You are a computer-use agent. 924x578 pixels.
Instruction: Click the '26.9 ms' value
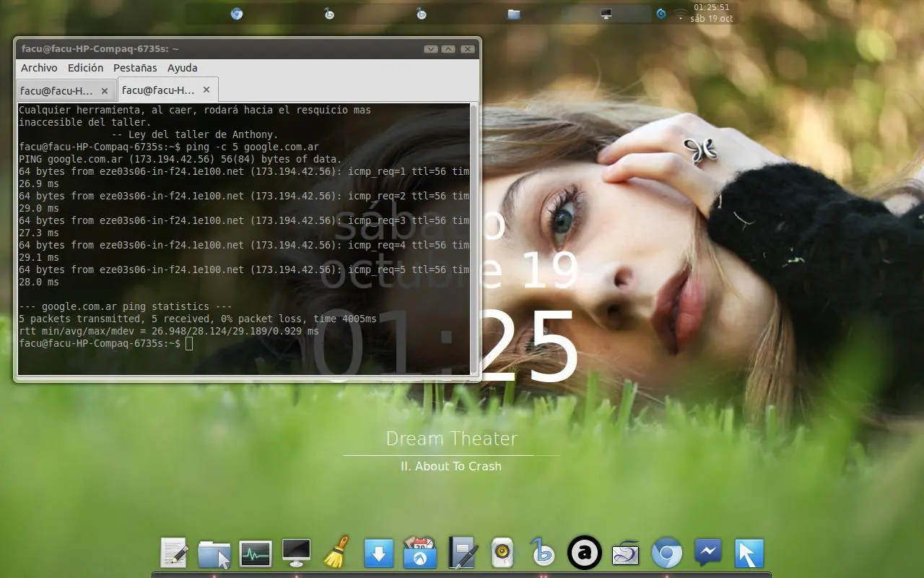click(x=39, y=184)
